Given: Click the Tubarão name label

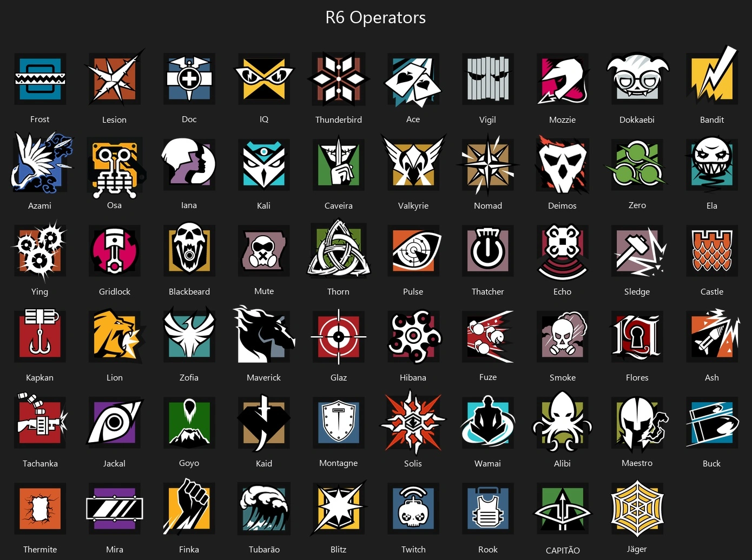Looking at the screenshot, I should pos(264,549).
